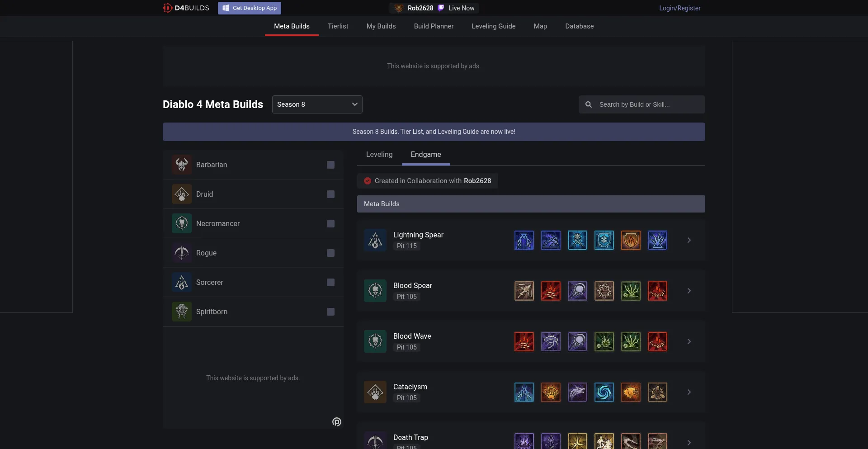The image size is (868, 449).
Task: Click the Rob2628 collaboration link
Action: pyautogui.click(x=477, y=181)
